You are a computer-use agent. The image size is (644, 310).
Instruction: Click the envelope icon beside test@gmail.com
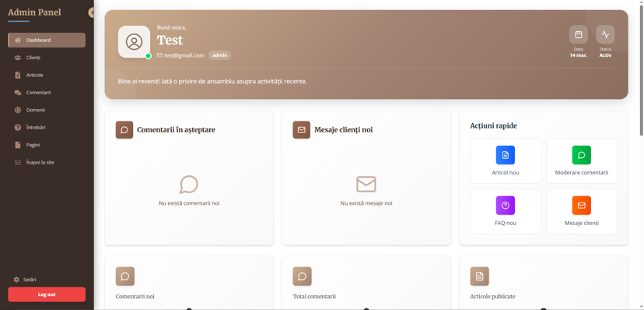coord(159,55)
